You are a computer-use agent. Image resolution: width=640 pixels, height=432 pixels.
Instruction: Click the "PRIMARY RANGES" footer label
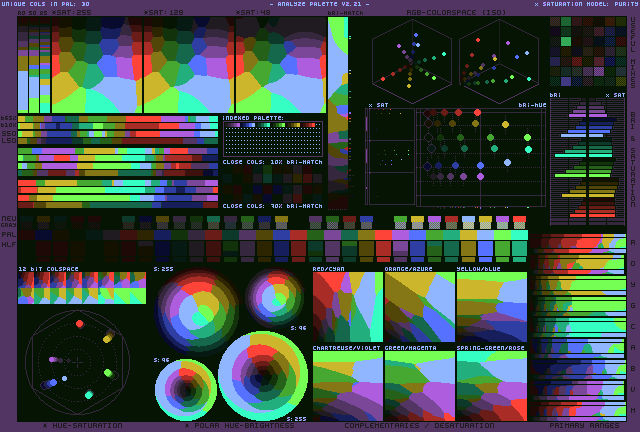pyautogui.click(x=584, y=426)
